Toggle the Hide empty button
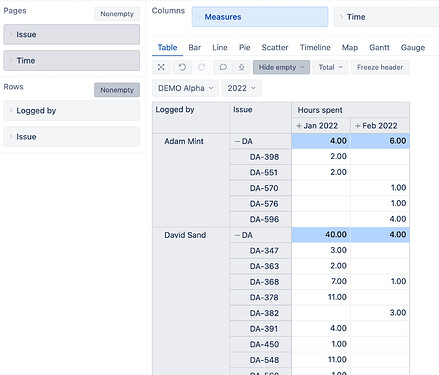 pos(281,67)
